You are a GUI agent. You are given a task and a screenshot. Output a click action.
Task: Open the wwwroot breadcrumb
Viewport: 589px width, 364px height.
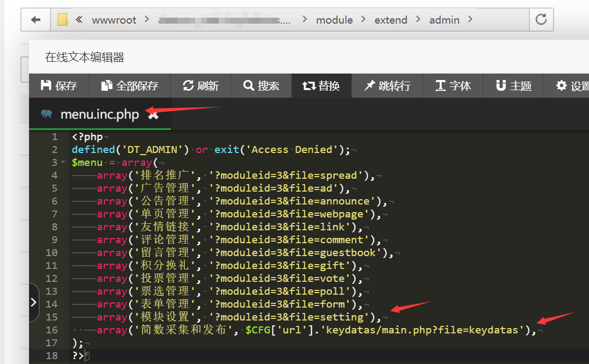(x=114, y=20)
